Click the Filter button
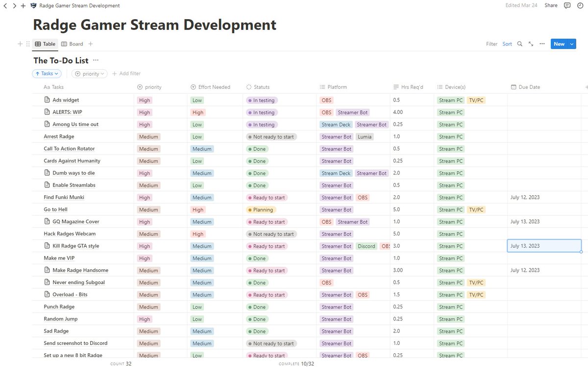588x367 pixels. click(491, 44)
